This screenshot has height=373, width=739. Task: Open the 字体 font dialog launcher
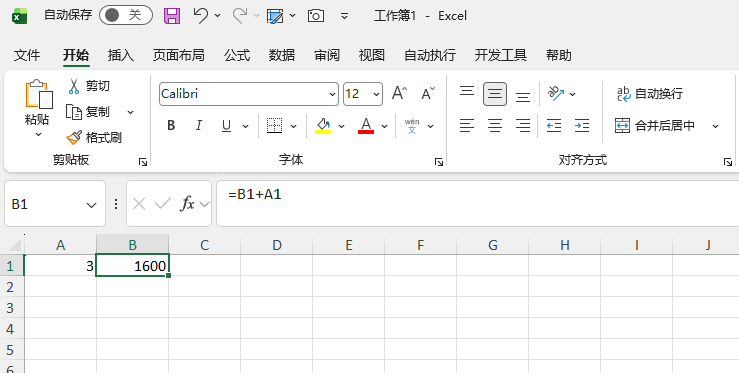click(x=439, y=162)
